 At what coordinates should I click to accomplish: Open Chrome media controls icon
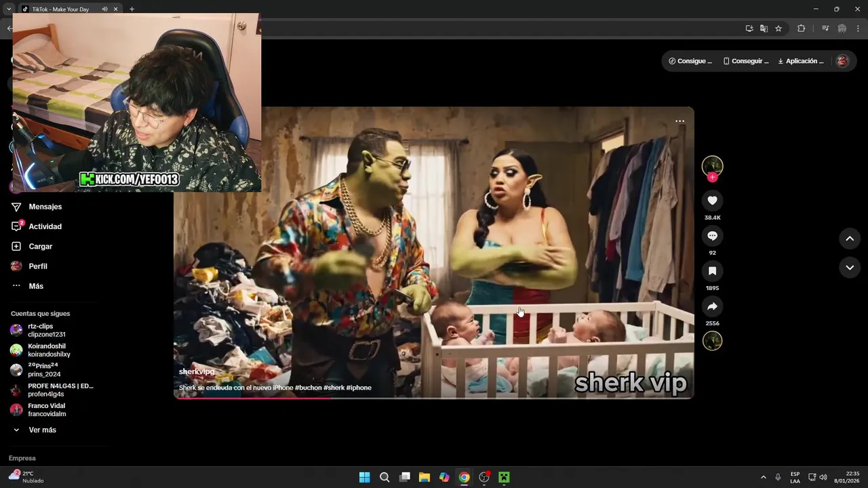(x=825, y=28)
